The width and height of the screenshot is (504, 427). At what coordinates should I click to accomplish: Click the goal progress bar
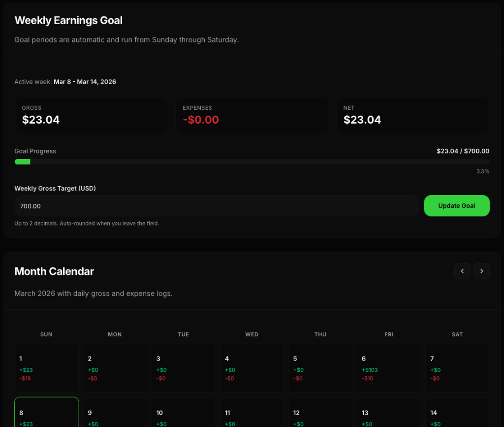(x=252, y=162)
